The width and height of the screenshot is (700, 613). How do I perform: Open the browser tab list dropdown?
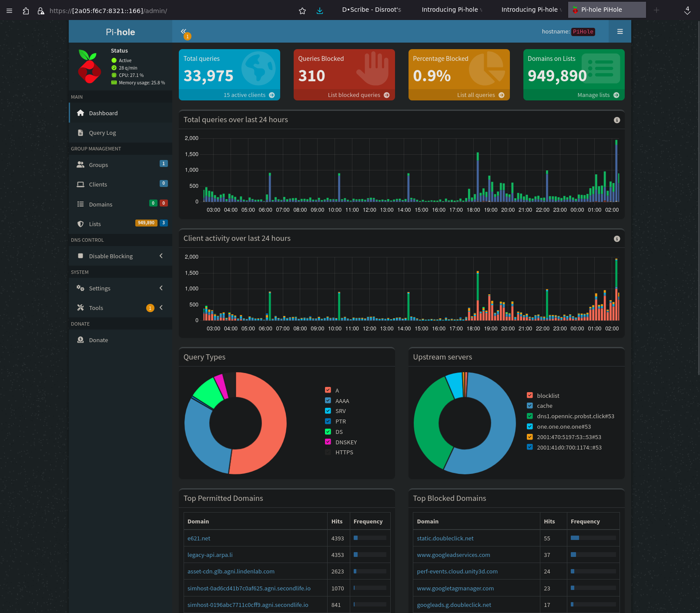[687, 10]
